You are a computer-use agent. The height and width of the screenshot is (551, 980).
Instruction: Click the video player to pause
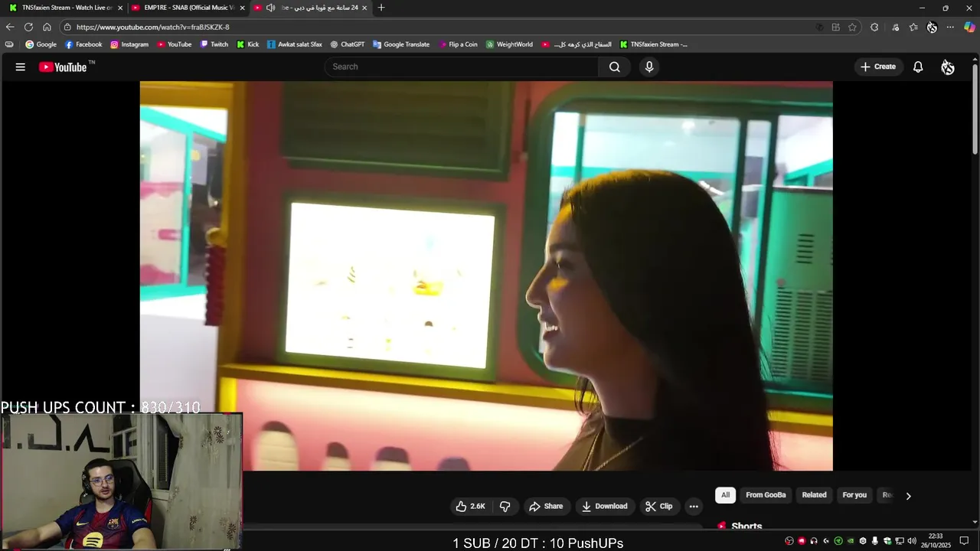tap(486, 275)
